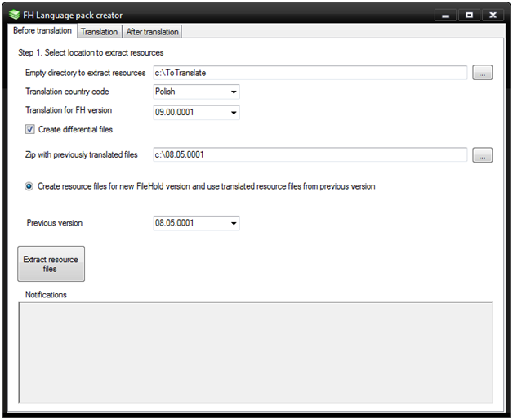Screen dimensions: 513x420
Task: Browse for the previously translated zip
Action: [482, 154]
